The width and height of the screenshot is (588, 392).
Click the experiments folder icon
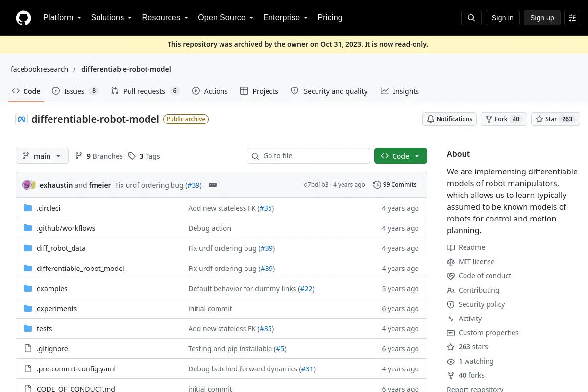pyautogui.click(x=28, y=309)
